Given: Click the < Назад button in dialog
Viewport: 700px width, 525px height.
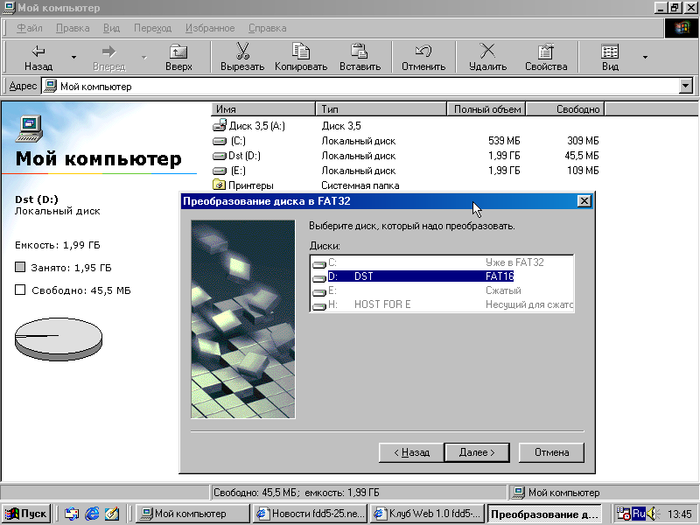Looking at the screenshot, I should 410,452.
